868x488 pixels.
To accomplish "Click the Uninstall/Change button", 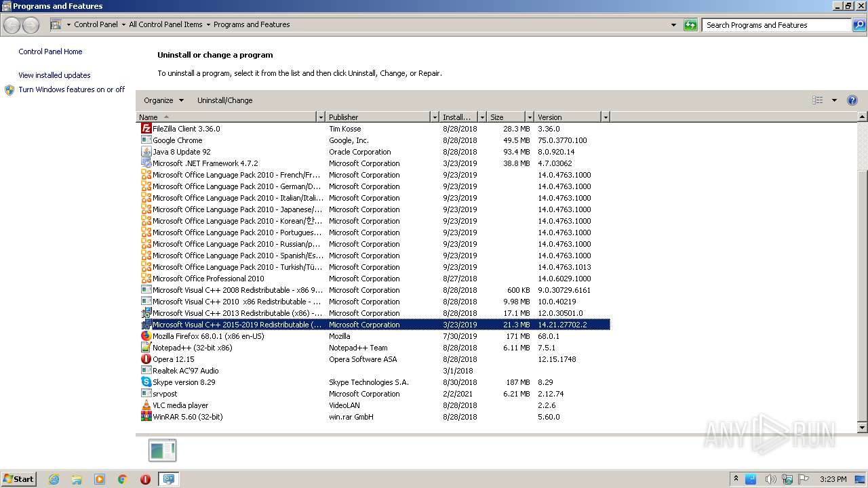I will [x=225, y=100].
